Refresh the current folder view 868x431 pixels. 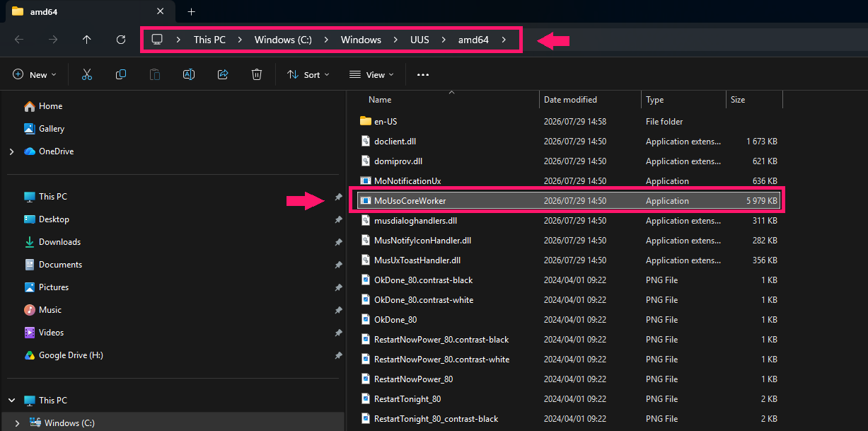[121, 40]
